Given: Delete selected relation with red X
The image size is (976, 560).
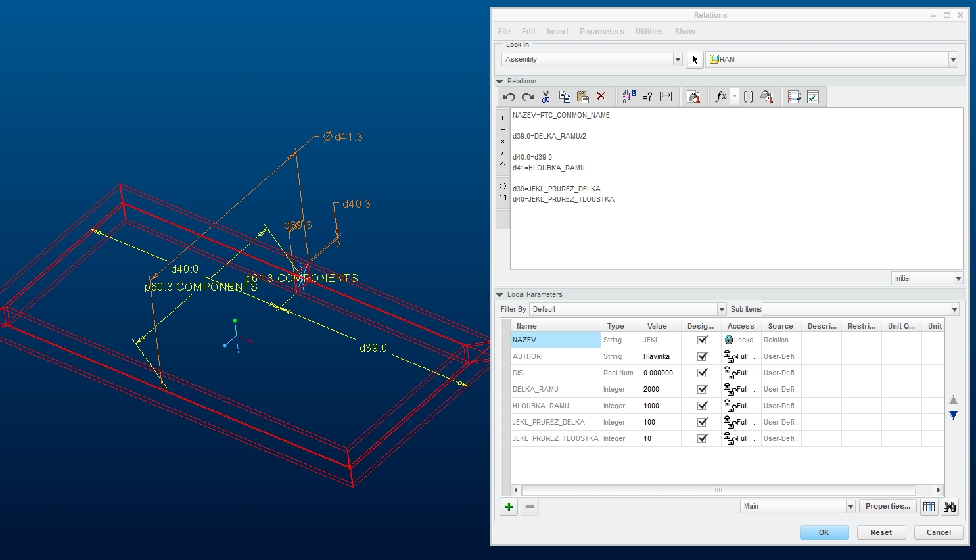Looking at the screenshot, I should (601, 97).
